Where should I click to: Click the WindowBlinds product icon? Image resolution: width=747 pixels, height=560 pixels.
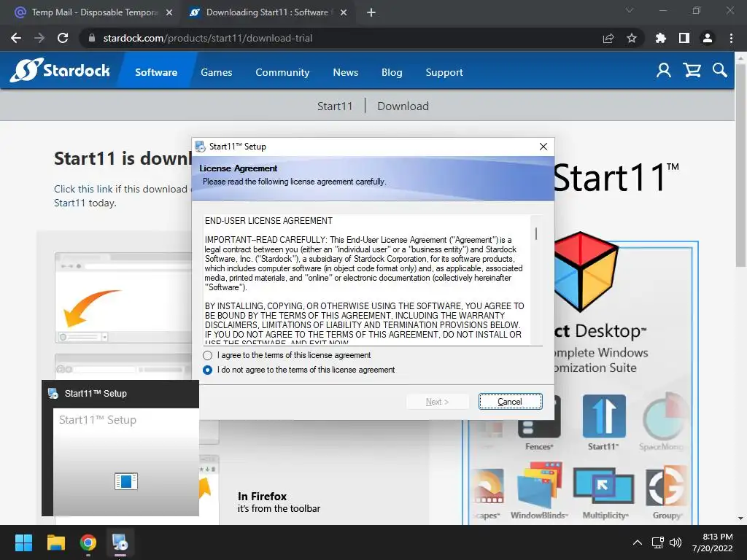[x=540, y=485]
